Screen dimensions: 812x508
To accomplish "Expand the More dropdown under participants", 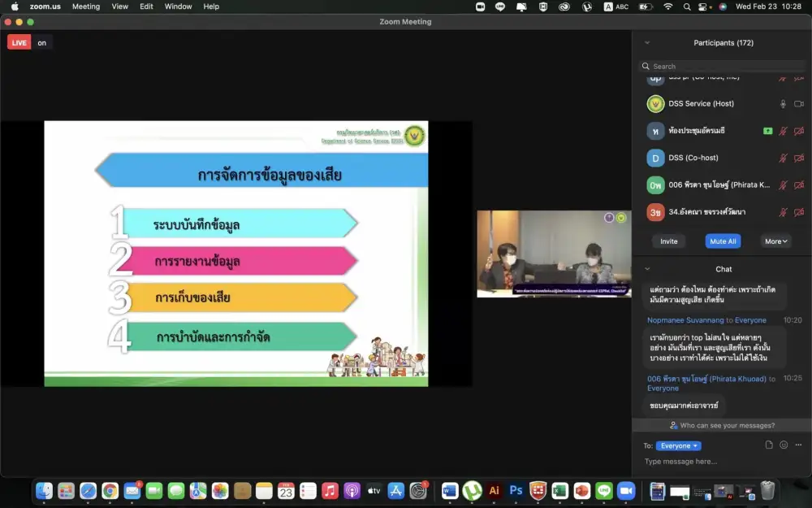I will [x=775, y=241].
